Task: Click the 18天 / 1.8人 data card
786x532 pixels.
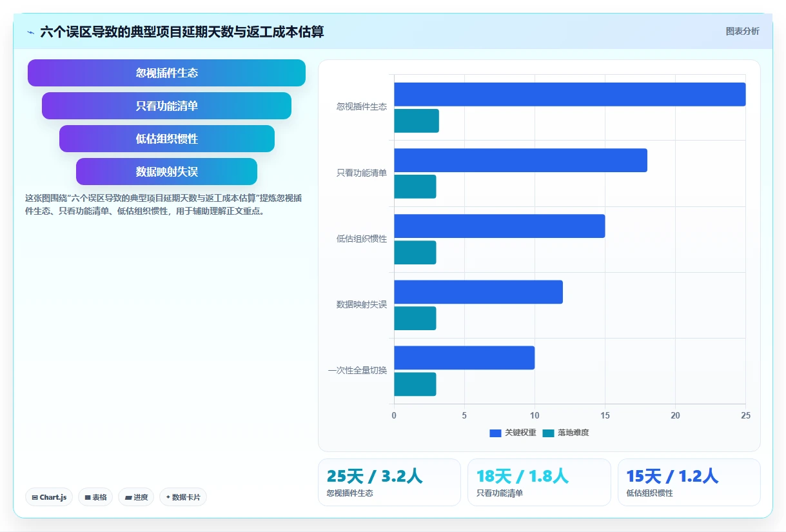Action: click(x=539, y=482)
